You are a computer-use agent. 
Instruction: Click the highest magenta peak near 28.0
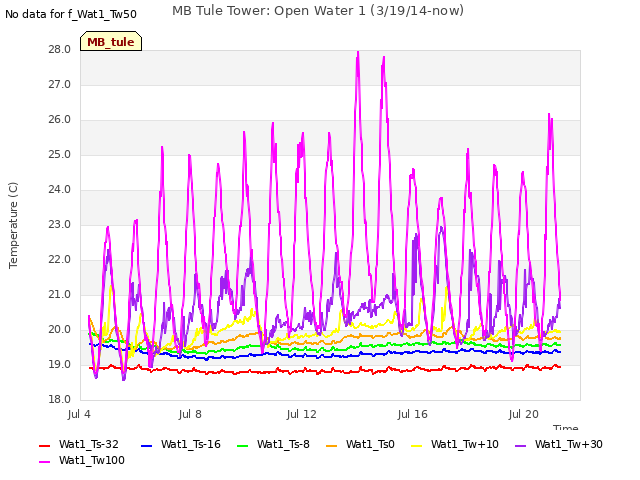tap(358, 53)
